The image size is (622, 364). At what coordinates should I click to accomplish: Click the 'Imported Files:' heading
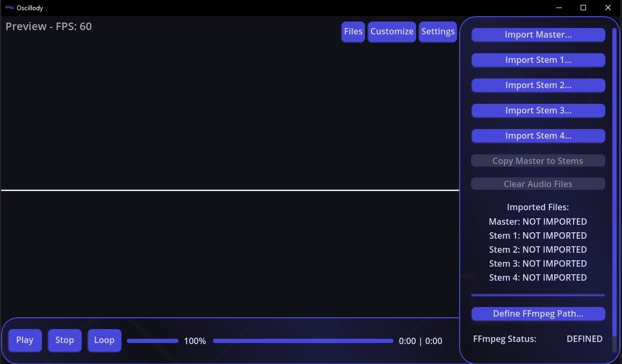click(x=538, y=207)
